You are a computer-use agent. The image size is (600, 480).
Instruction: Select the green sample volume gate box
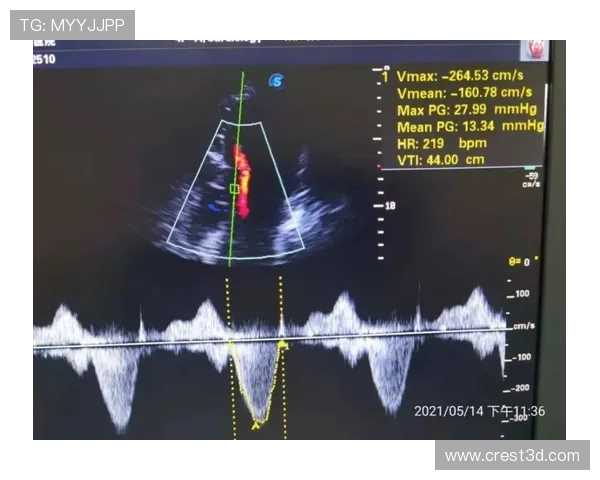pos(234,188)
